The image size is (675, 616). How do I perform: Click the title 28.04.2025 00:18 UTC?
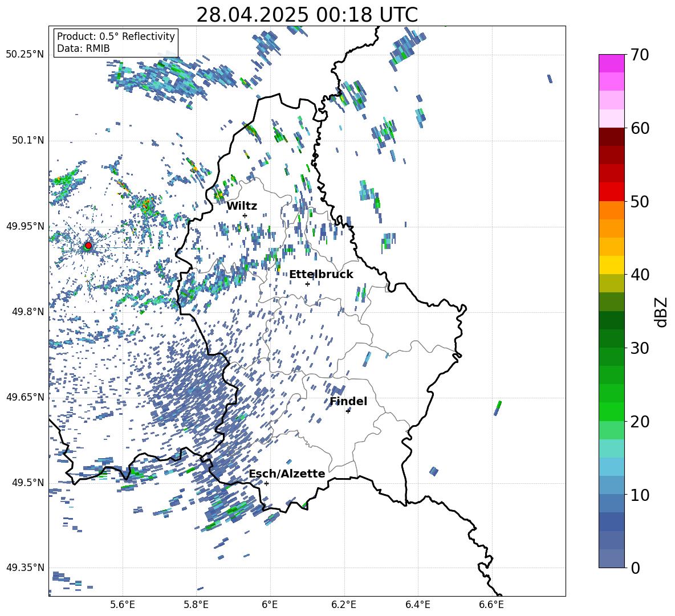307,15
